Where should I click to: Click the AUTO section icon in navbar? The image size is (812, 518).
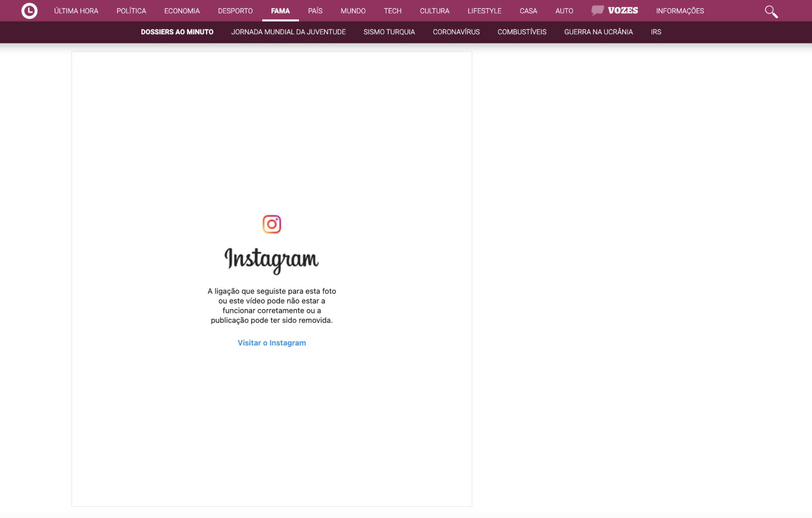click(x=564, y=11)
